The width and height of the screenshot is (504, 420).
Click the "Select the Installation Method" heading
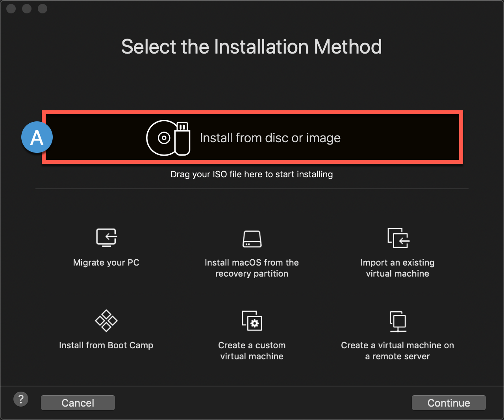pyautogui.click(x=252, y=46)
